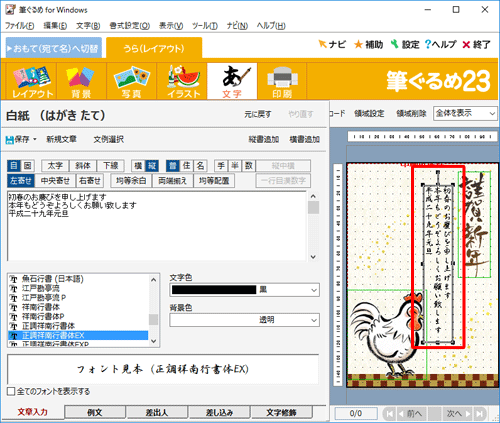
Task: Toggle the 自 button in formatting row
Action: (14, 166)
